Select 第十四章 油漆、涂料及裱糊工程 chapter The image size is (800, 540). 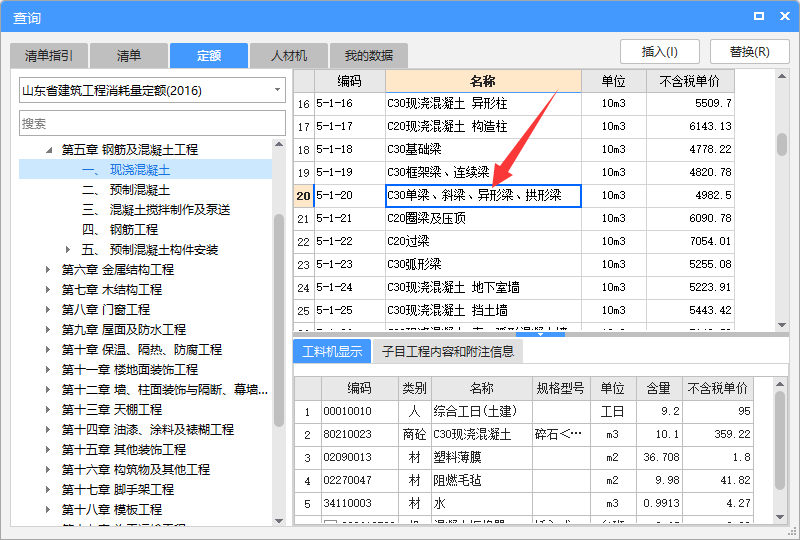point(147,429)
